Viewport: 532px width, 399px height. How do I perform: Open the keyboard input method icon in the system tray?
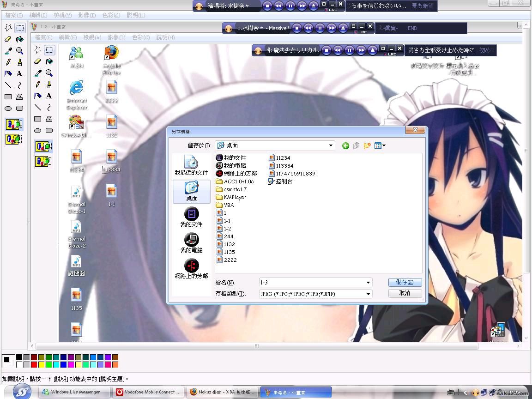451,393
